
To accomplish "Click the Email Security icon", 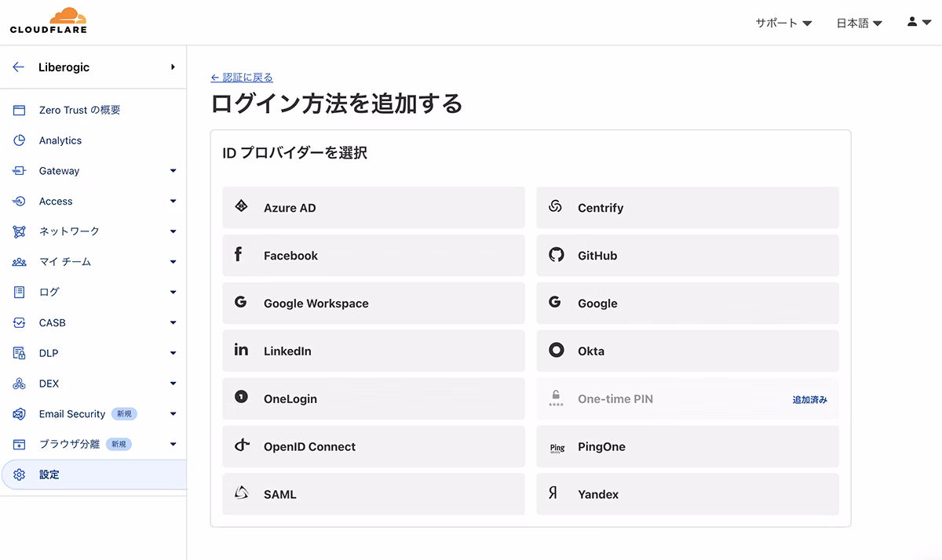I will 20,414.
